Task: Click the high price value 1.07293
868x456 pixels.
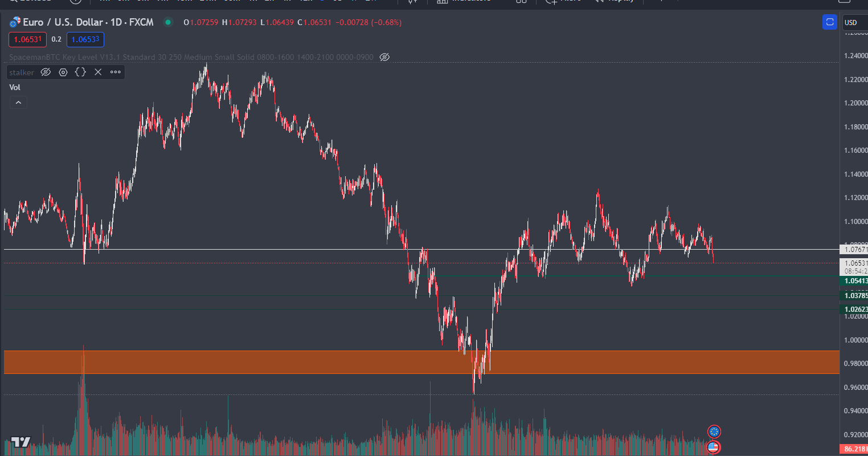Action: click(x=243, y=23)
